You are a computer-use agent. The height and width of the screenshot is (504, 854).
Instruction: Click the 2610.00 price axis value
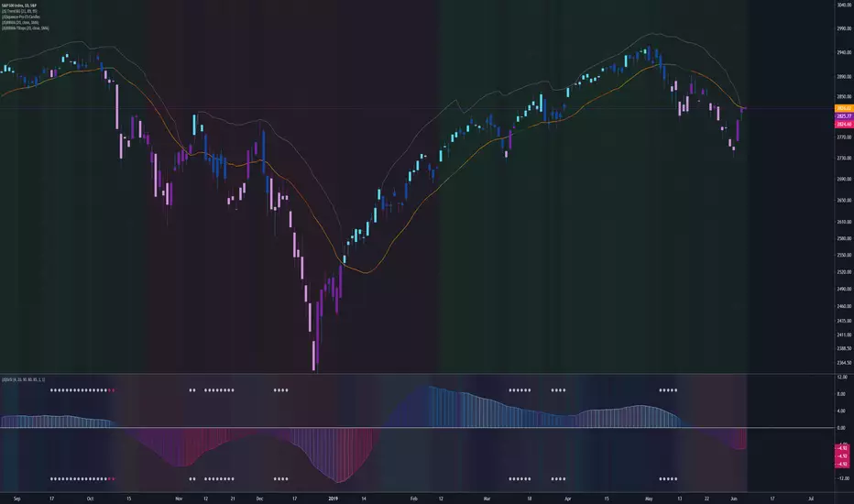point(844,222)
